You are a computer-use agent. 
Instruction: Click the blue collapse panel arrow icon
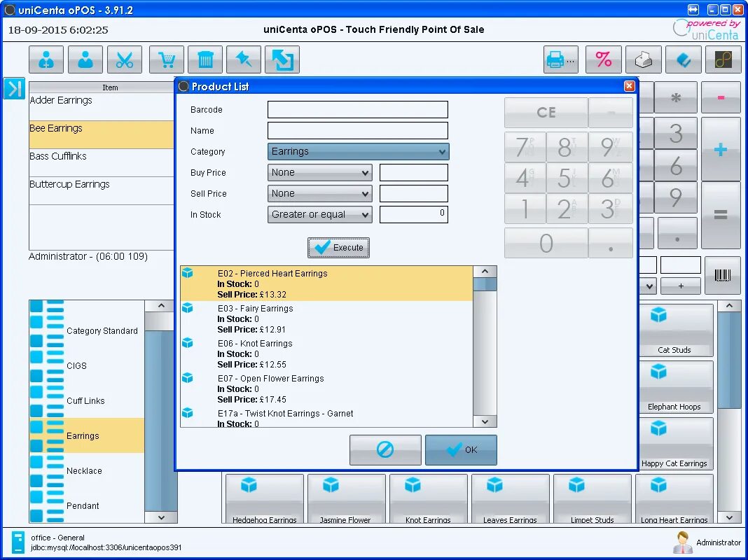coord(14,89)
